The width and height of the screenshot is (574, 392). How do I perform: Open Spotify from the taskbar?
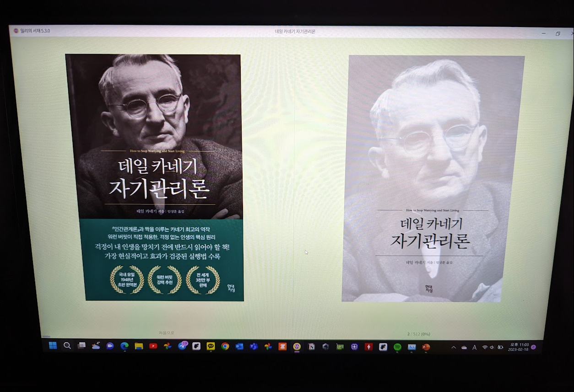click(x=397, y=347)
